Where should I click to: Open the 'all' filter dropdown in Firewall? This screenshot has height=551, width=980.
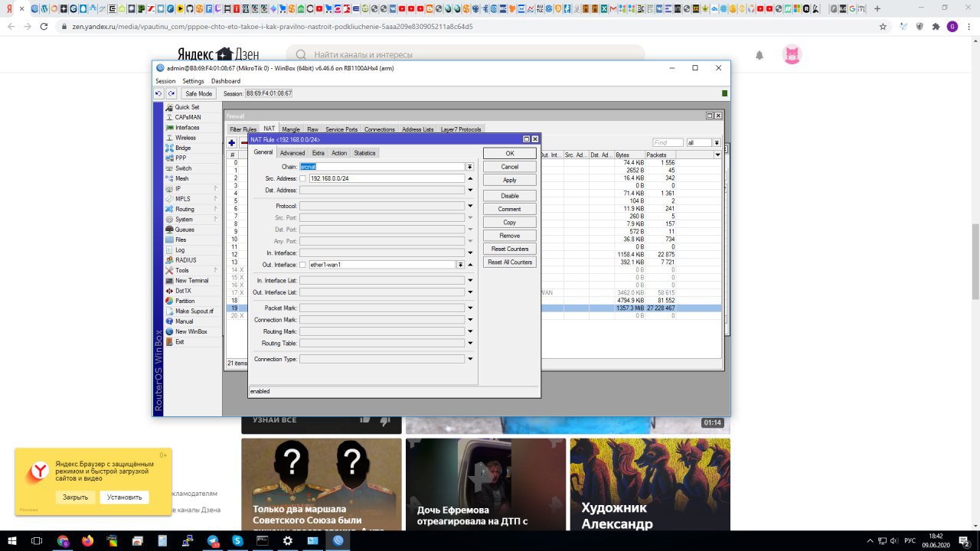tap(717, 142)
